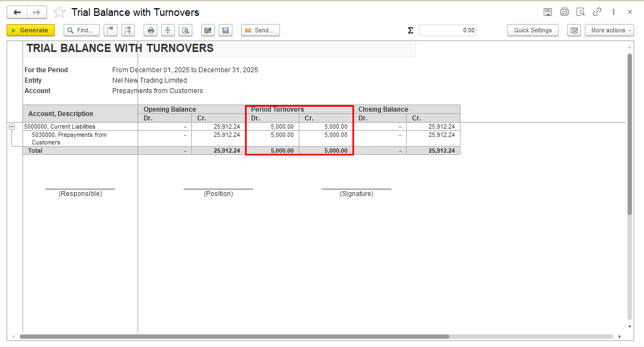
Task: Click the yellow Generate button
Action: coord(31,30)
